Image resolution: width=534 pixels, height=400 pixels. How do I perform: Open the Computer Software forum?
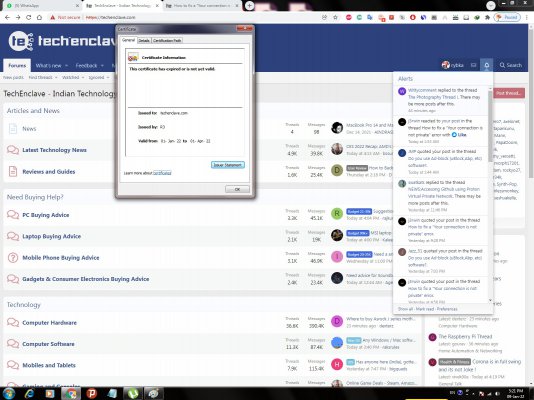(48, 344)
